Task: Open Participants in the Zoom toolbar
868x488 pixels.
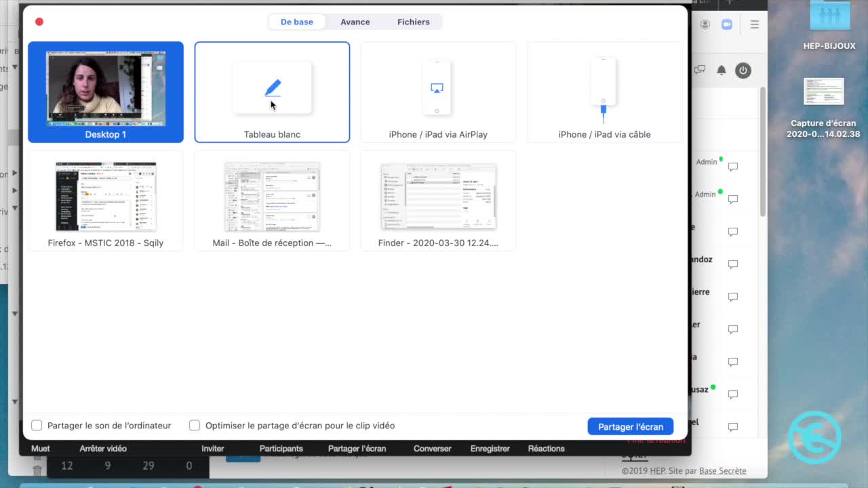Action: tap(281, 449)
